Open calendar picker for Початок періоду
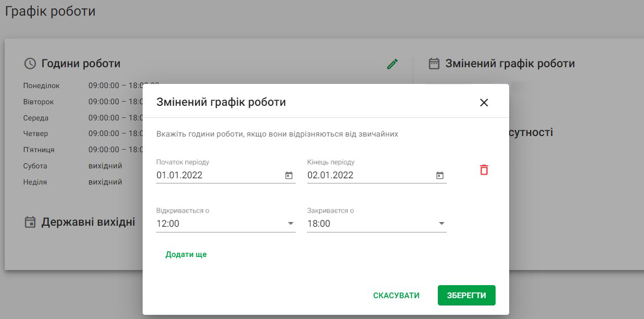The image size is (644, 319). pos(289,176)
